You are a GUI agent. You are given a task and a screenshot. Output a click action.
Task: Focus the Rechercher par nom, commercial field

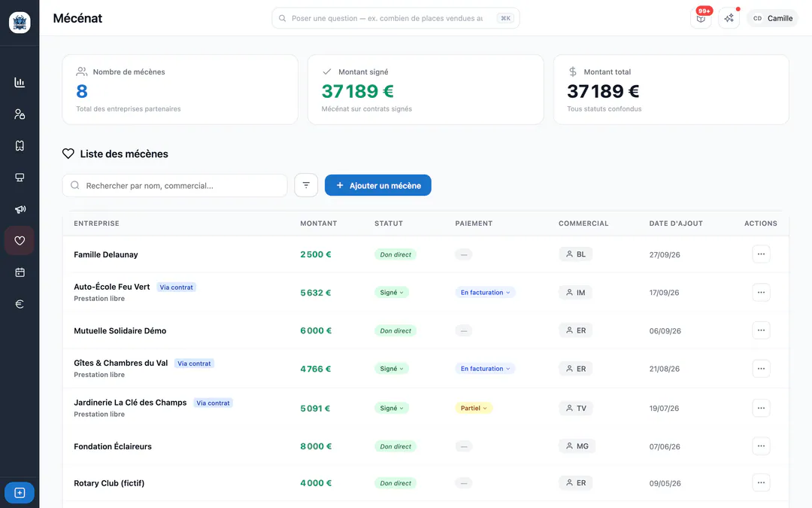point(175,185)
